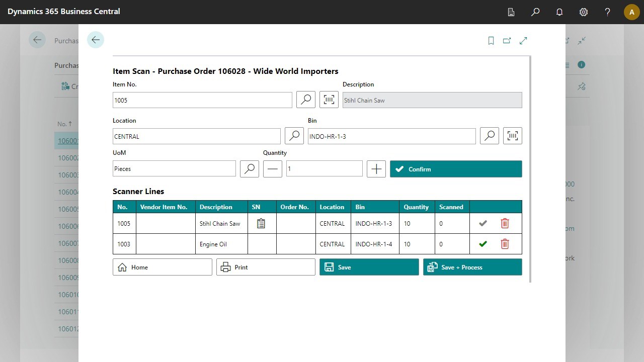Click the expand to full screen arrow icon
Screen dimensions: 644x362
pyautogui.click(x=523, y=40)
